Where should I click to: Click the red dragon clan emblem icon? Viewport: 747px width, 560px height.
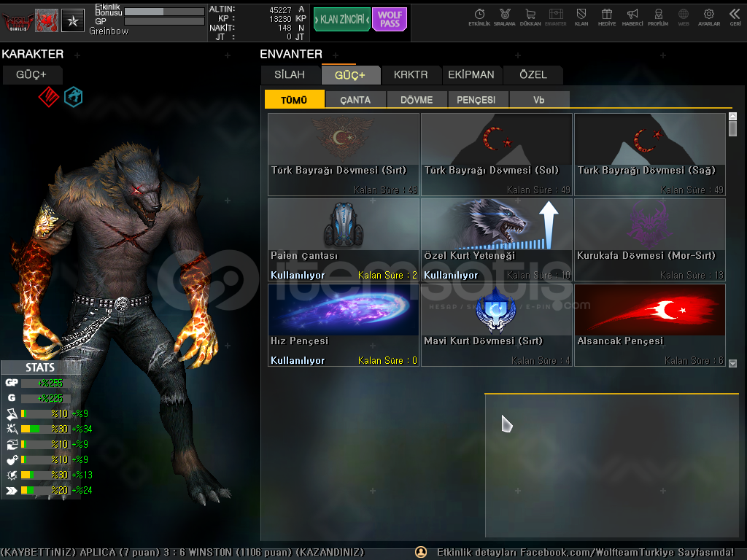tap(47, 20)
